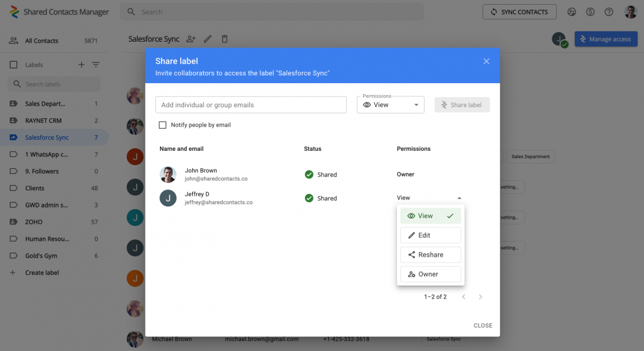Click the trash delete label icon
644x351 pixels.
pyautogui.click(x=225, y=39)
